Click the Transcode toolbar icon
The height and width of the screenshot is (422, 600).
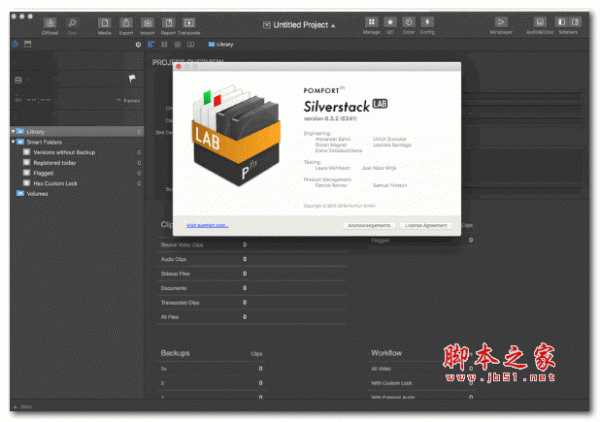point(189,23)
